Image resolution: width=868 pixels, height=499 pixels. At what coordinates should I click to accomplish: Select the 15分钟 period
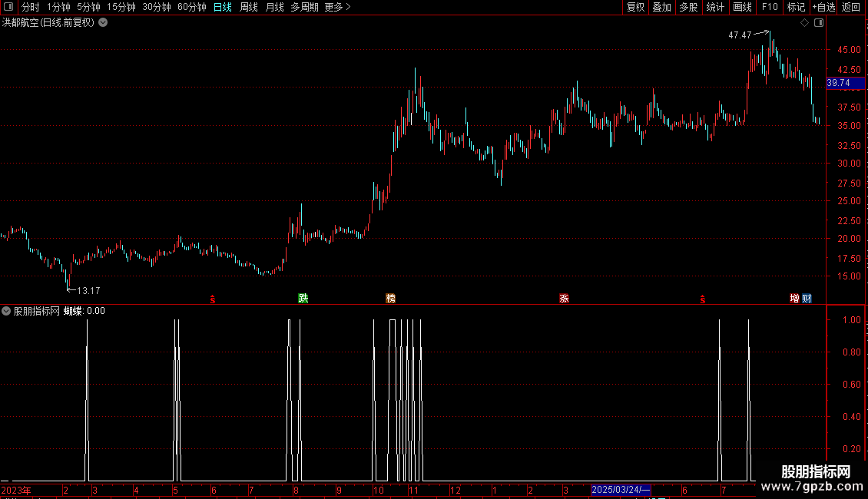tap(121, 7)
